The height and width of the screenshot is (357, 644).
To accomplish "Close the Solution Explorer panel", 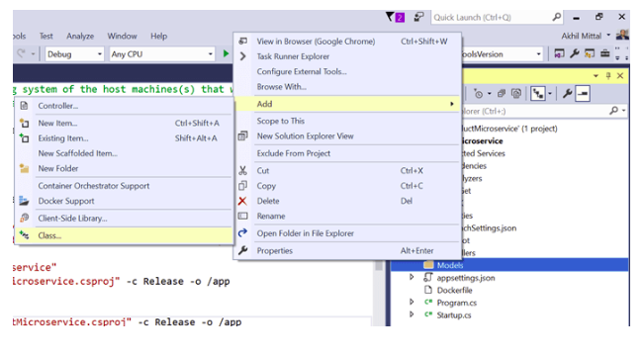I will tap(620, 76).
